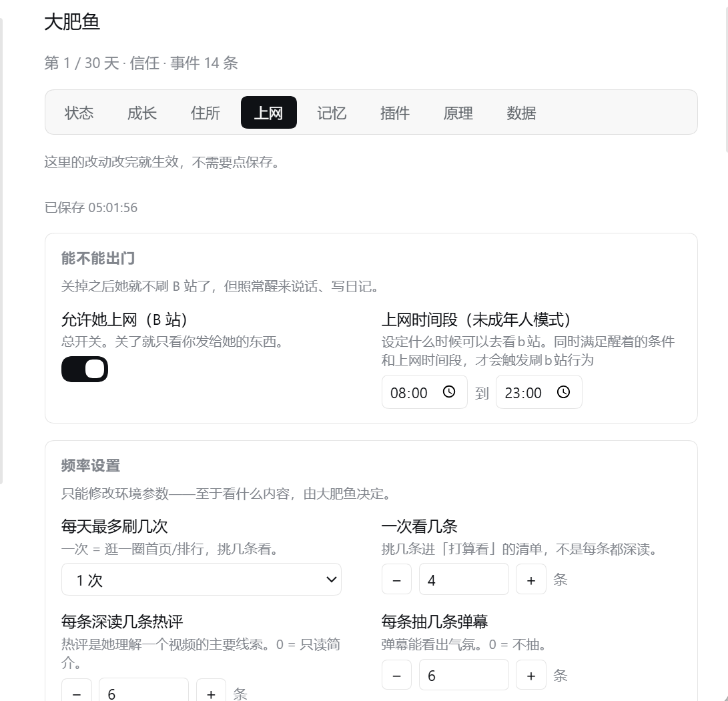Click the 频率设置 section heading
728x701 pixels.
pos(91,466)
